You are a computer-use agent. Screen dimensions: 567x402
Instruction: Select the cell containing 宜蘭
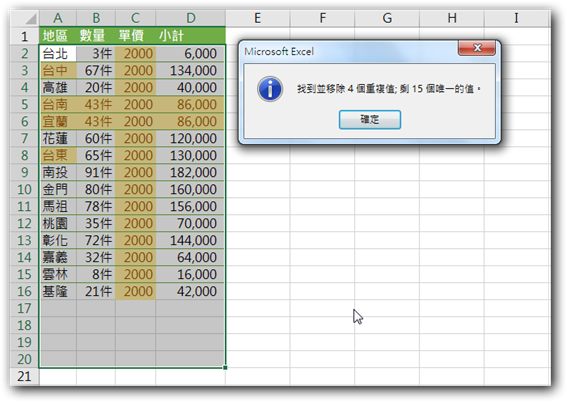58,121
